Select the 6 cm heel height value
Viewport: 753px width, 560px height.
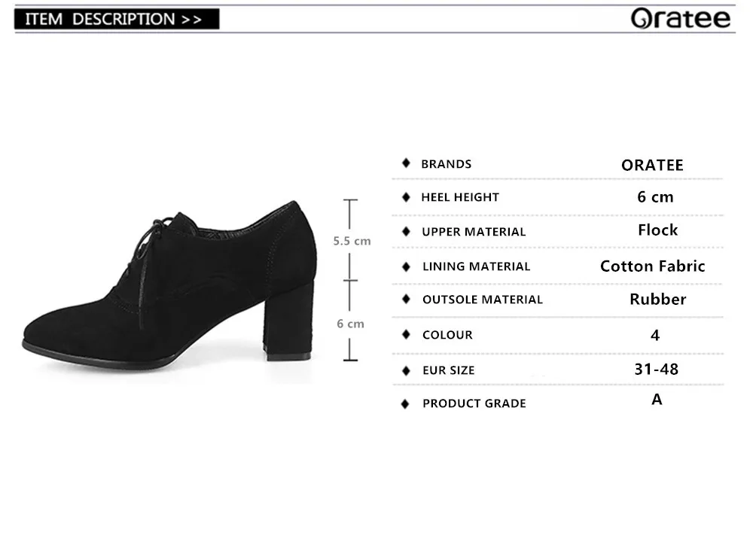[x=656, y=196]
